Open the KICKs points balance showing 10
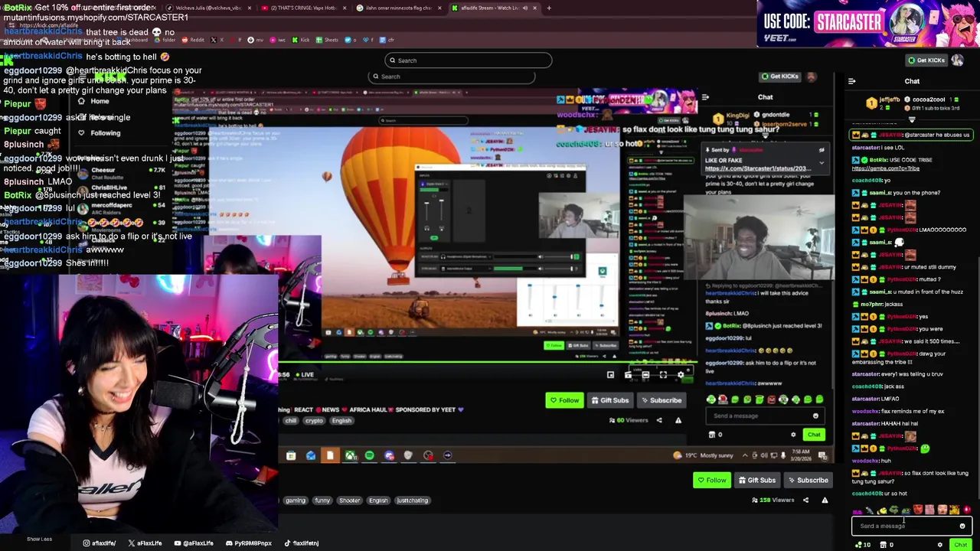This screenshot has width=980, height=551. (x=863, y=545)
